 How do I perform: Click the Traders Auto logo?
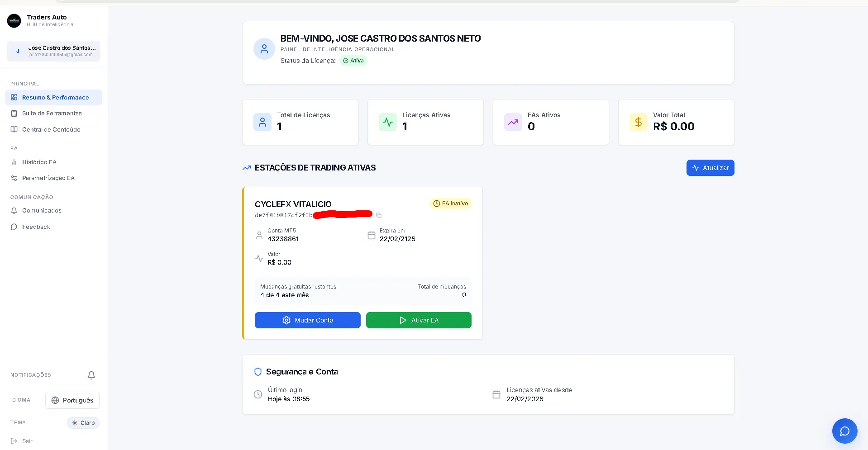coord(14,21)
